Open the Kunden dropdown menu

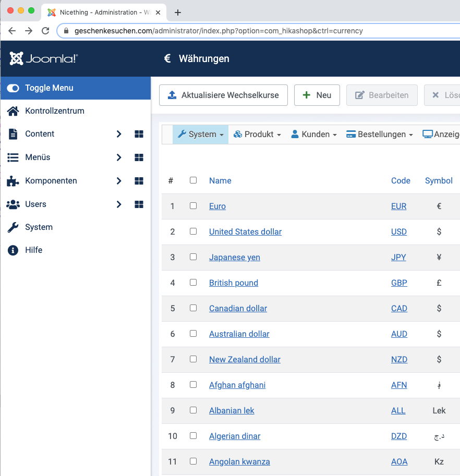314,134
